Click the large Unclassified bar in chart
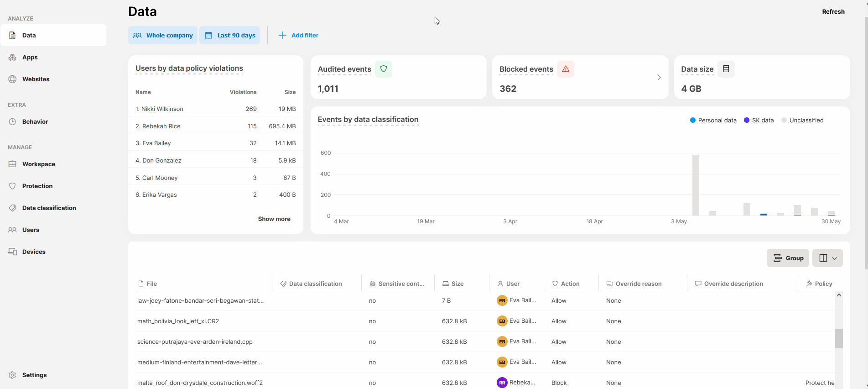The width and height of the screenshot is (868, 389). pos(696,185)
